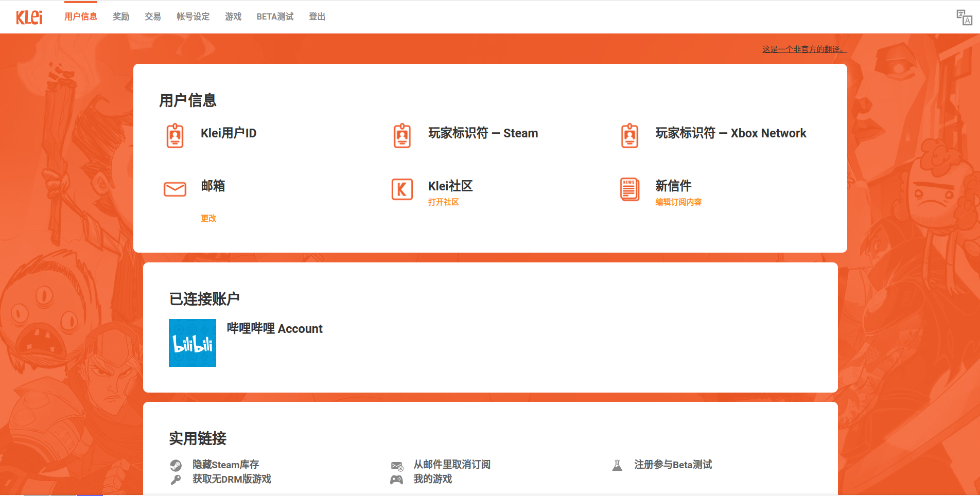Select the Steam icon beside 隐藏Steam库存

(x=177, y=465)
